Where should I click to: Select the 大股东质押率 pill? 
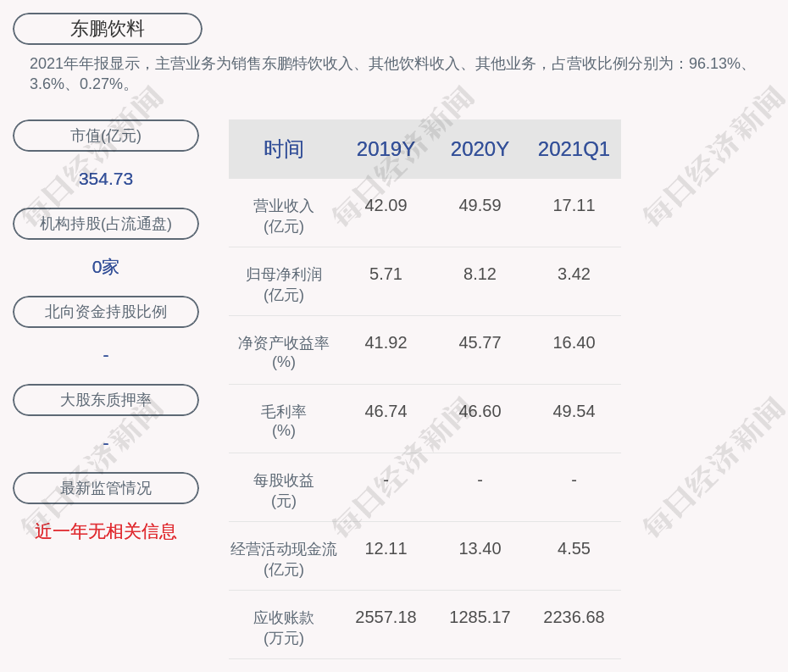(x=106, y=400)
